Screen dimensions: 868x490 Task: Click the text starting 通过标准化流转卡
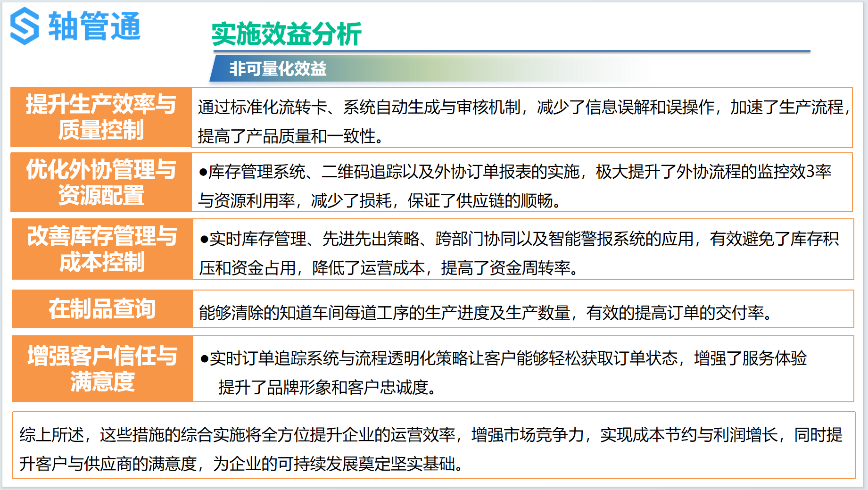[x=524, y=107]
